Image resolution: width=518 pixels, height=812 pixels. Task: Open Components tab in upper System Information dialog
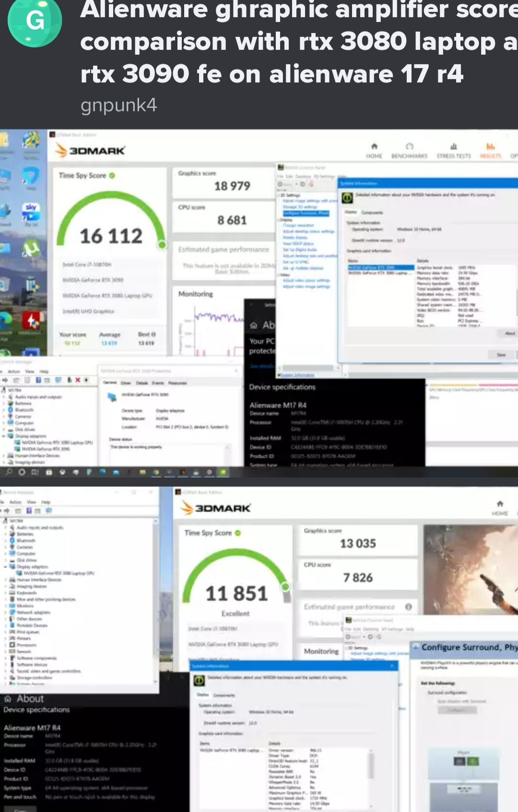[372, 213]
